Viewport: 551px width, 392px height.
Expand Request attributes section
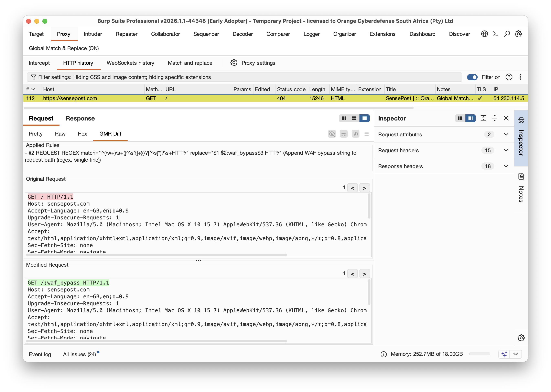(x=506, y=135)
